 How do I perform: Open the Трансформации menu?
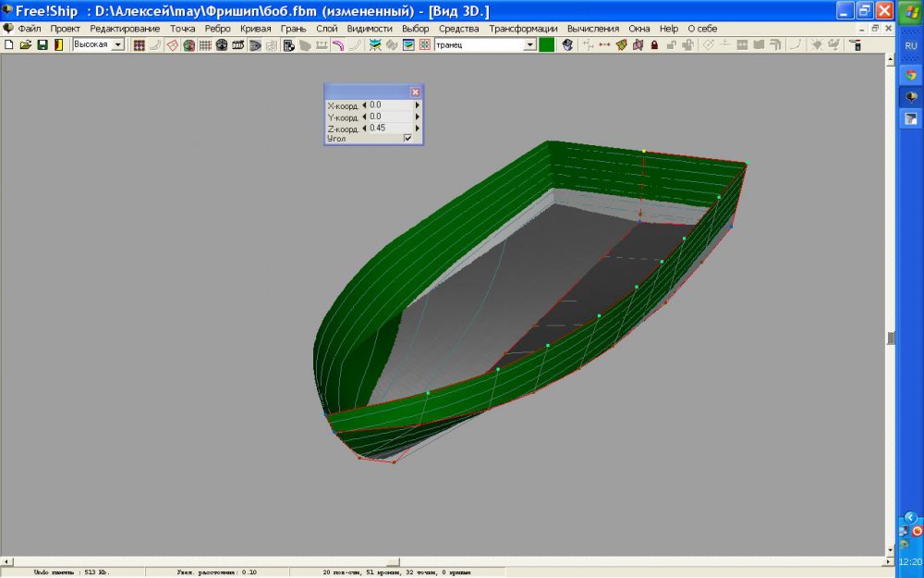[x=526, y=29]
